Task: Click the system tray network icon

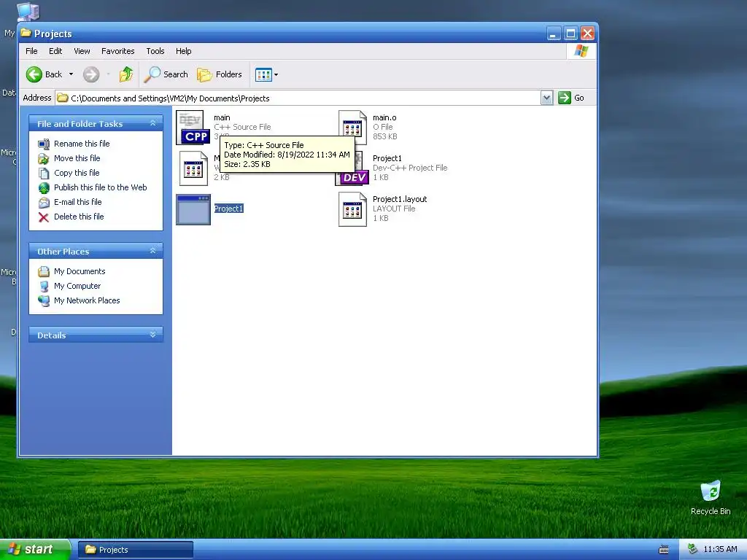Action: tap(692, 549)
